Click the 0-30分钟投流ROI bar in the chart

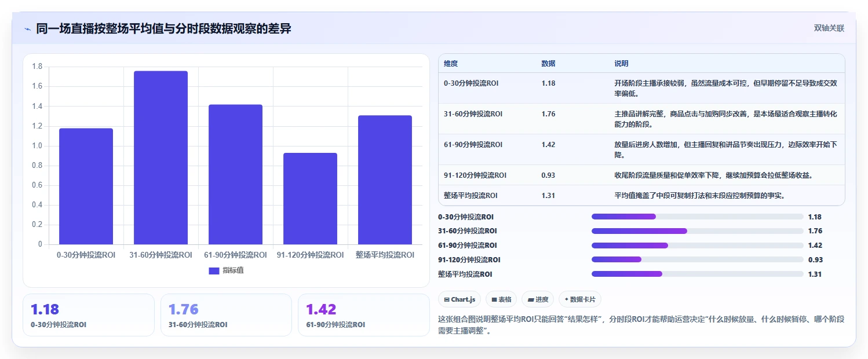(x=86, y=186)
